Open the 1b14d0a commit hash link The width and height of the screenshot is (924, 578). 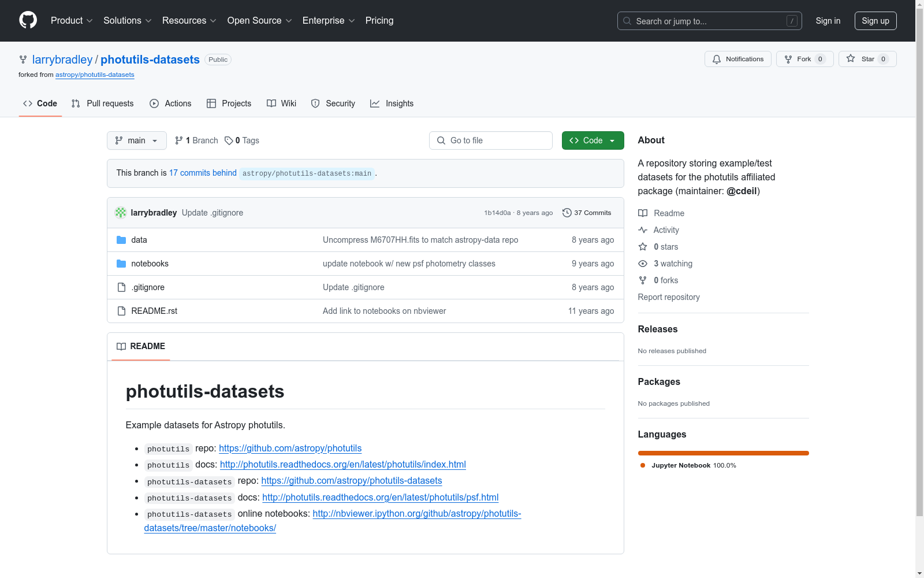497,213
